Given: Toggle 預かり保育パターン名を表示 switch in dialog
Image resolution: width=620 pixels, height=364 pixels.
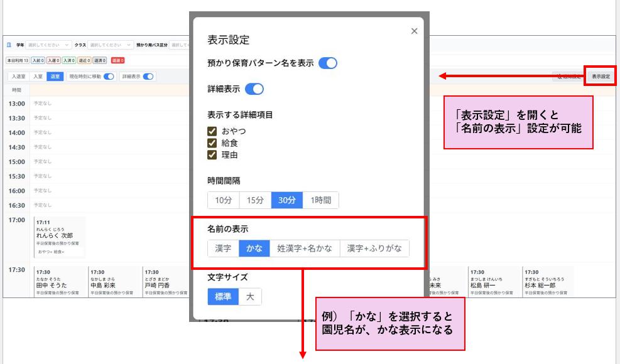Looking at the screenshot, I should click(328, 63).
